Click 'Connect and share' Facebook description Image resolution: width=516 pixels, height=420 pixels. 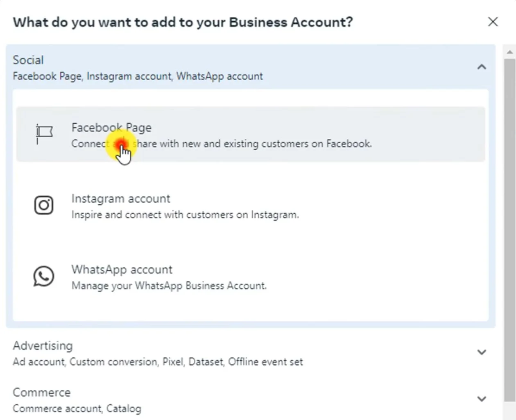tap(222, 144)
